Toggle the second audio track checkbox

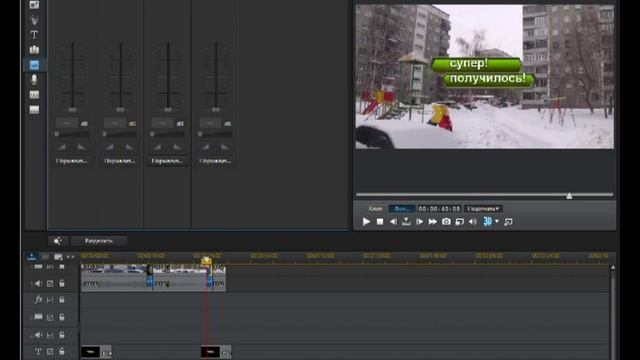point(50,335)
